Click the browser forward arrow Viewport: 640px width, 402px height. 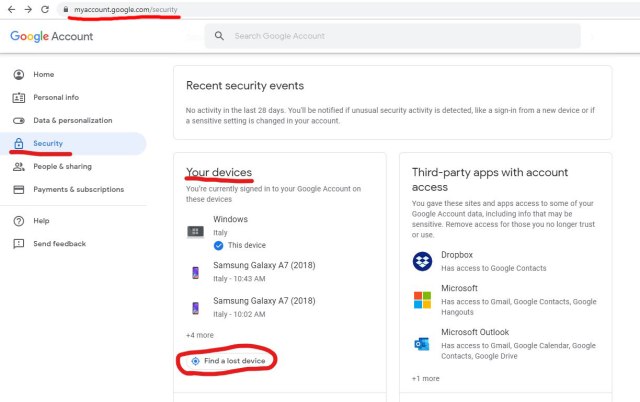(27, 9)
